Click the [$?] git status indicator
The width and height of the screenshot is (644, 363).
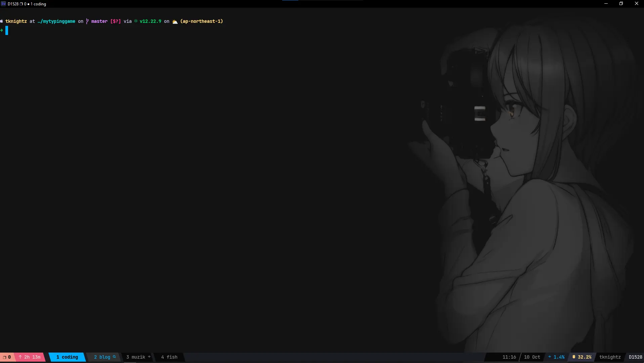[x=116, y=21]
